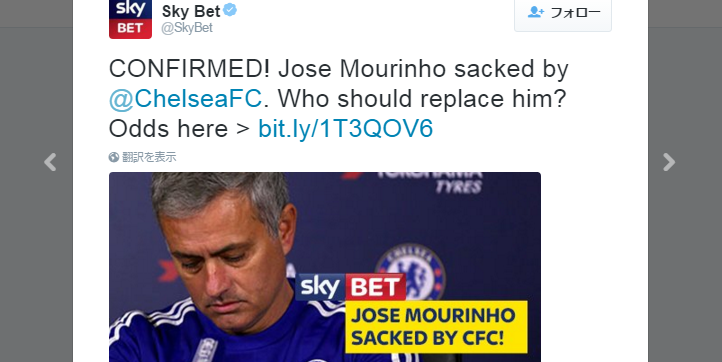Click the blue verified badge beside Sky Bet

(x=230, y=10)
